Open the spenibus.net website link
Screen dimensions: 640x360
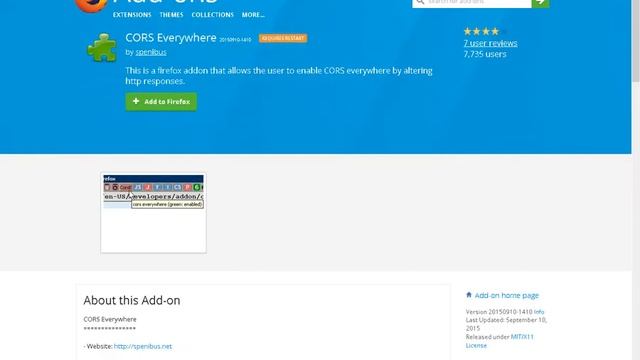click(x=142, y=347)
